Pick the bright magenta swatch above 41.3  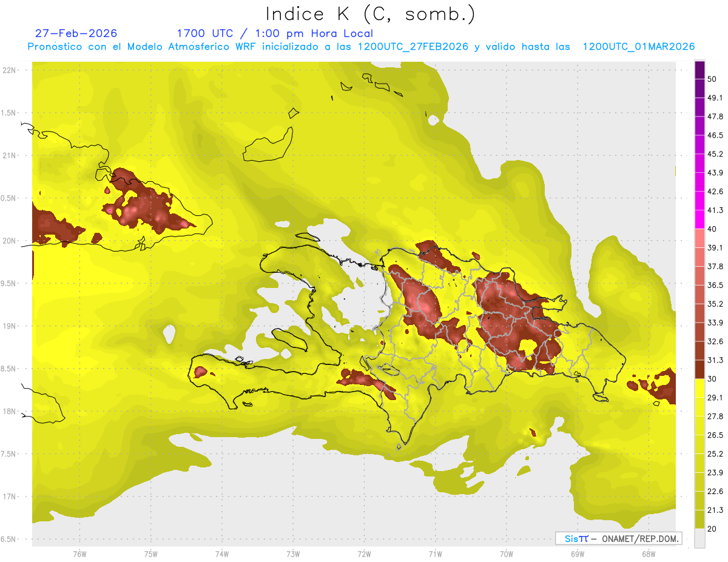(699, 201)
